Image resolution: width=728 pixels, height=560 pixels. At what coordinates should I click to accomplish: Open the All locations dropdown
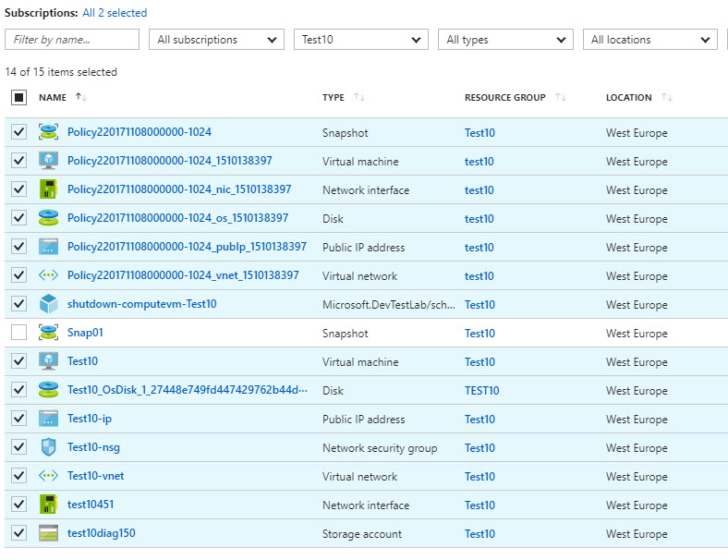click(650, 40)
